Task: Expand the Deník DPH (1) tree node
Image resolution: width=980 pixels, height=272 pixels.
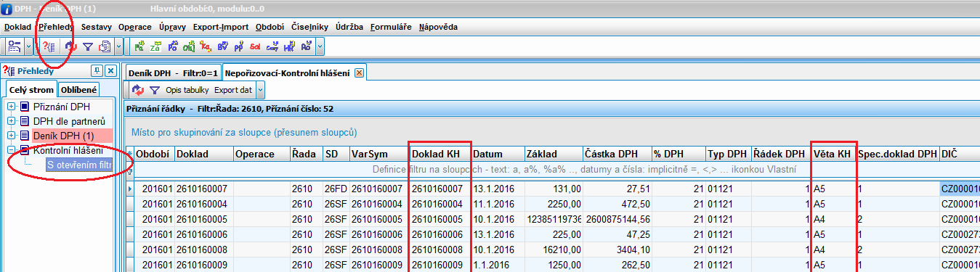Action: pos(12,136)
